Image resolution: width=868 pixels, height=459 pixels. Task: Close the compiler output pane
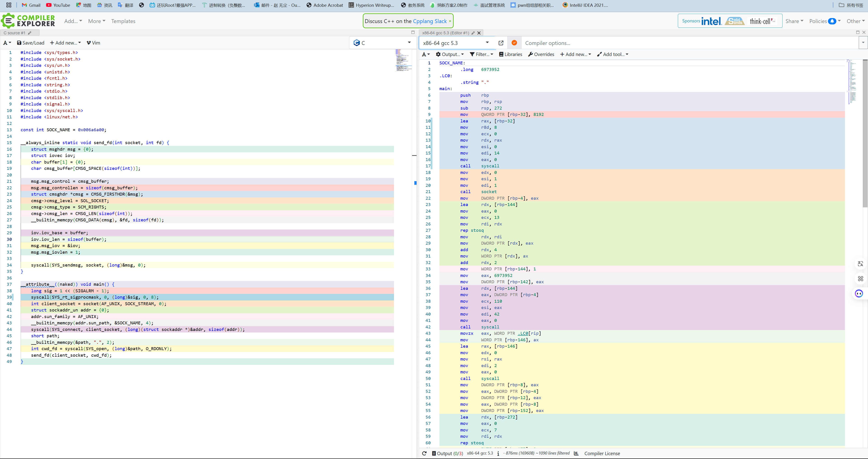(864, 32)
